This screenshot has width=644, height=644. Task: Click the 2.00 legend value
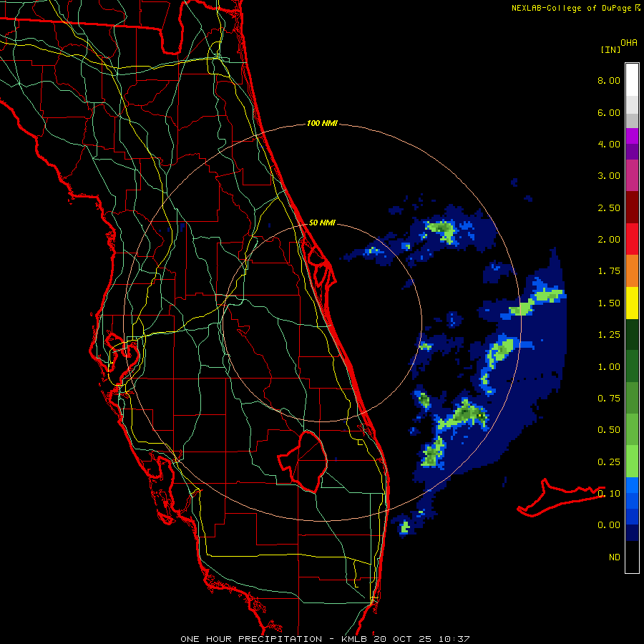609,240
